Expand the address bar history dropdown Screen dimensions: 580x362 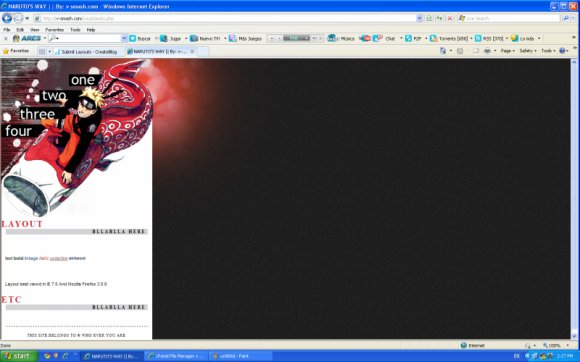[x=419, y=18]
